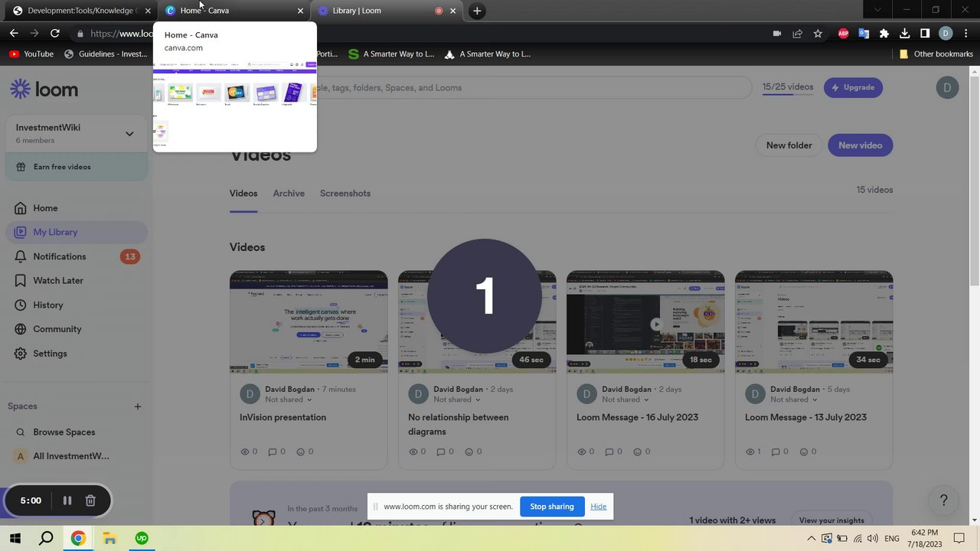This screenshot has height=551, width=980.
Task: Open Upwork app in the taskbar
Action: [x=142, y=538]
